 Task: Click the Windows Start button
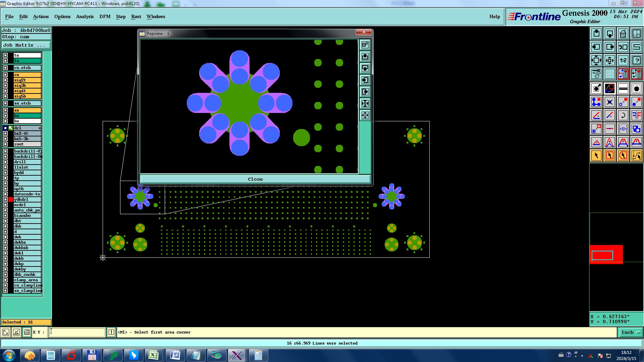(9, 355)
